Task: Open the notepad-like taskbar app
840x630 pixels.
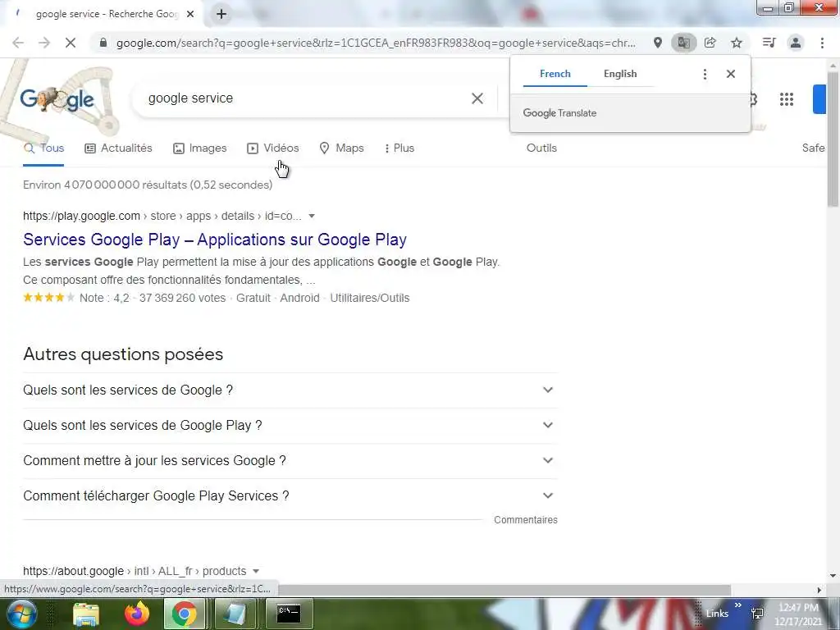Action: click(x=235, y=614)
